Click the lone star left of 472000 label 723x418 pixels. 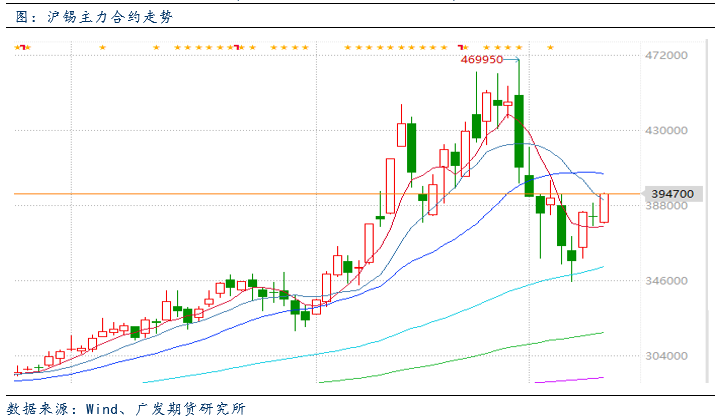(x=551, y=47)
